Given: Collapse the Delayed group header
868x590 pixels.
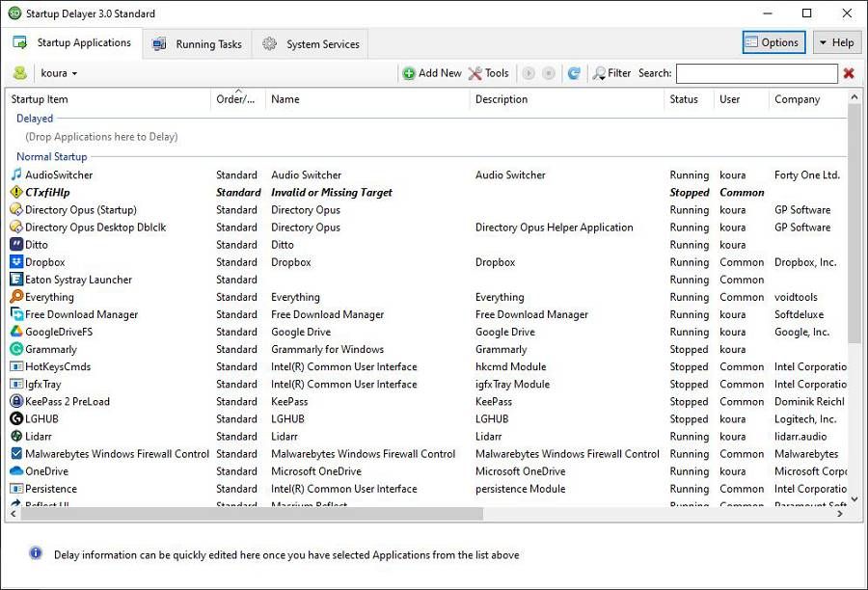Looking at the screenshot, I should coord(34,118).
